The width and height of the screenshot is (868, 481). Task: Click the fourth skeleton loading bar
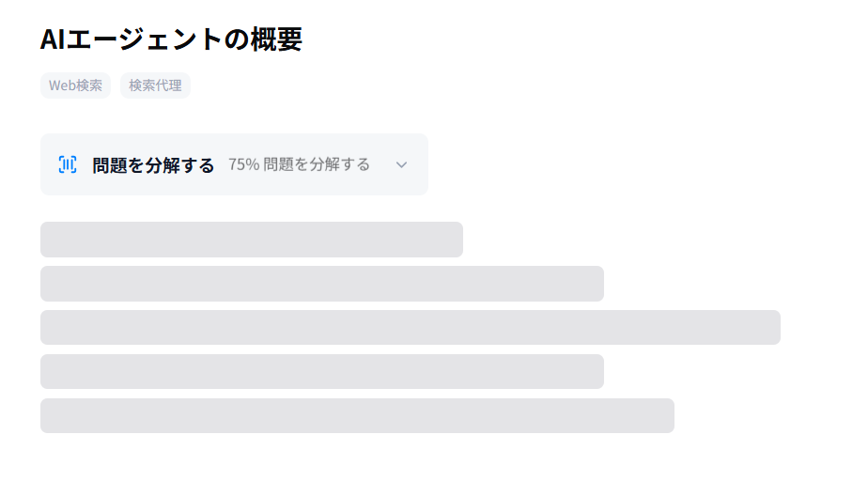point(321,372)
